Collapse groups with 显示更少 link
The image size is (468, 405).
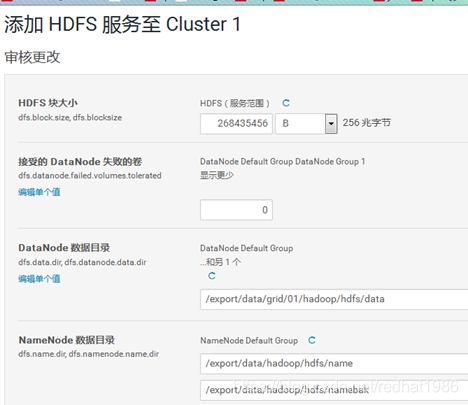click(217, 175)
